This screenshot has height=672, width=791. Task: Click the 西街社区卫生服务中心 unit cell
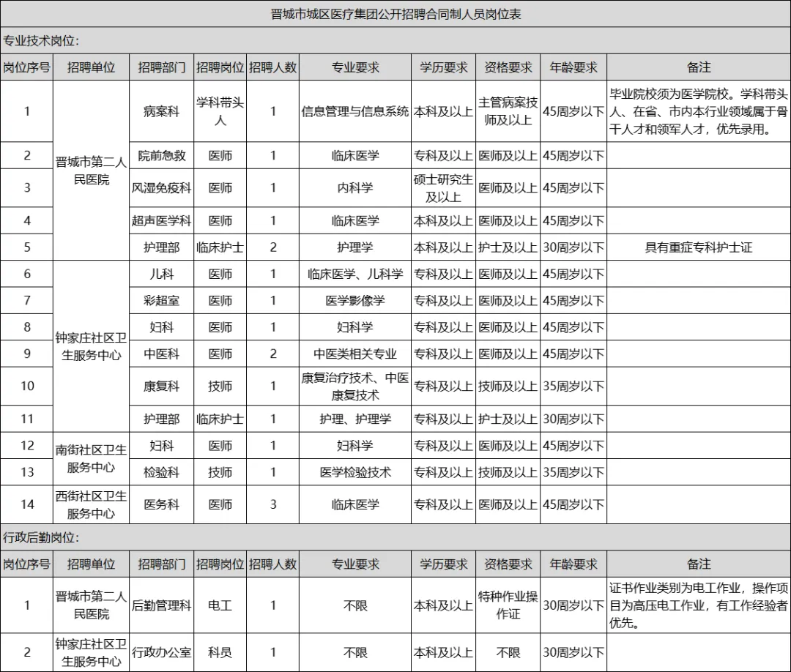[x=91, y=504]
